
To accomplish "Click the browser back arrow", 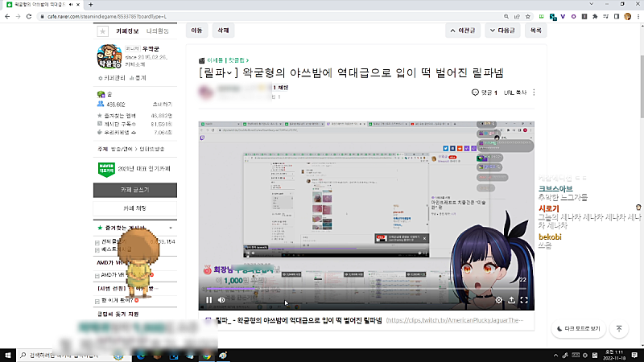I will click(x=7, y=16).
